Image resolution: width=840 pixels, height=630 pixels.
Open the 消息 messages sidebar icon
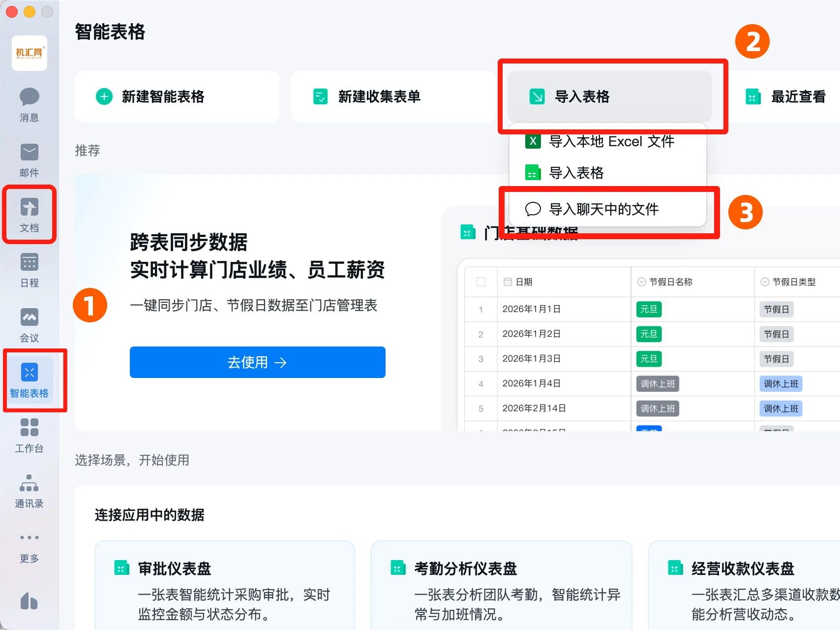click(29, 104)
